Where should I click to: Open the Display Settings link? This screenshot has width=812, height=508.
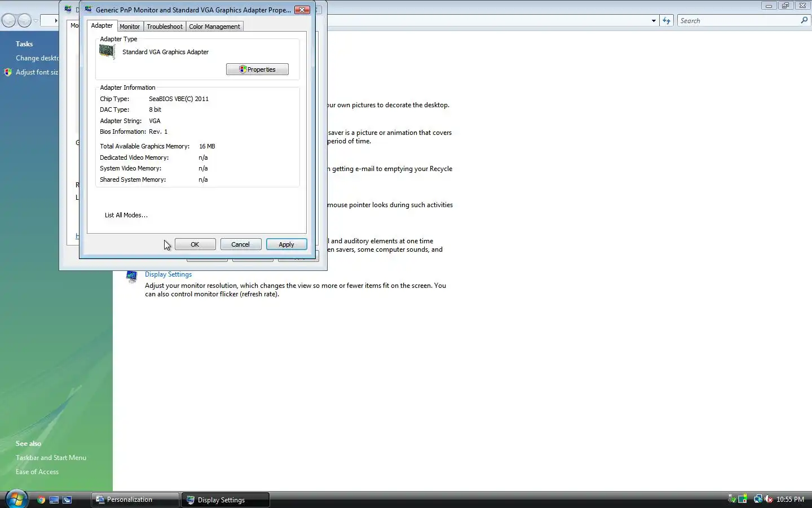168,274
